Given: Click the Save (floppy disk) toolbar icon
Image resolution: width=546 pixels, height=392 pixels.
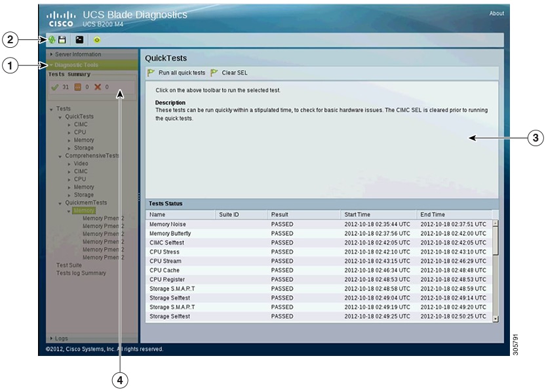Looking at the screenshot, I should pos(62,39).
